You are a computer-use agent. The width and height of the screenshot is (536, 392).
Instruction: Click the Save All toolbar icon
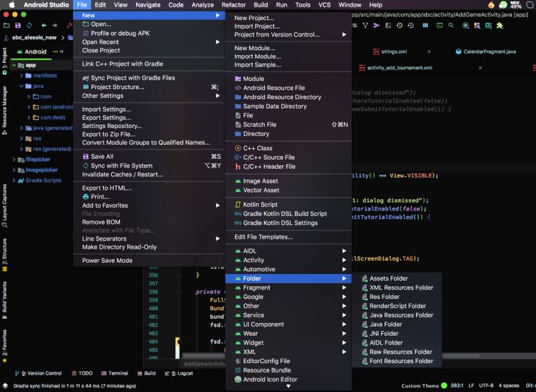[18, 25]
